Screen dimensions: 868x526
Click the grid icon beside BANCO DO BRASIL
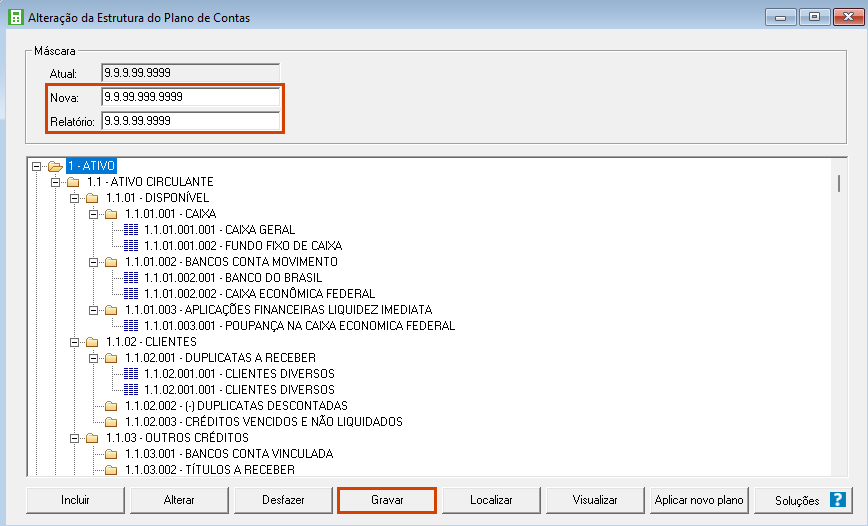click(x=131, y=278)
